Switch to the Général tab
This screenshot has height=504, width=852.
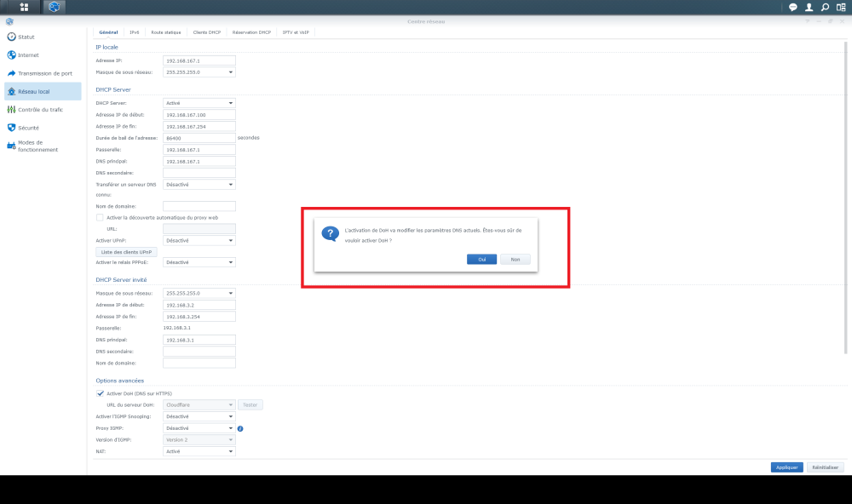click(x=109, y=32)
